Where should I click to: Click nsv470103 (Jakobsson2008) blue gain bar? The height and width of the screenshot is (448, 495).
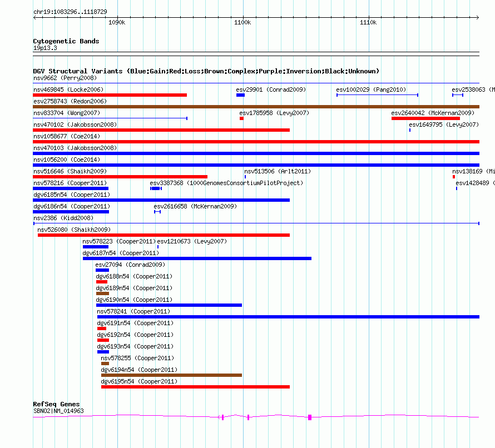click(256, 153)
